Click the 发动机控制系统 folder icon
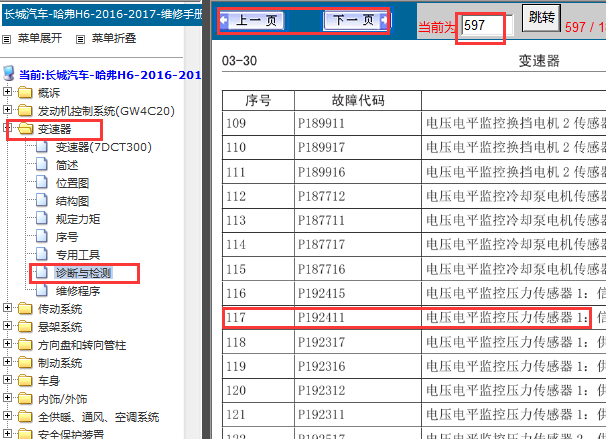606x439 pixels. click(25, 111)
